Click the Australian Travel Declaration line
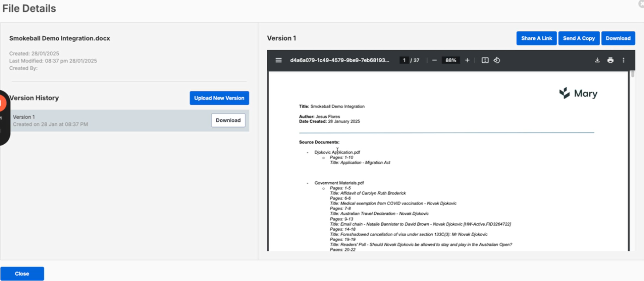This screenshot has height=281, width=644. tap(379, 214)
